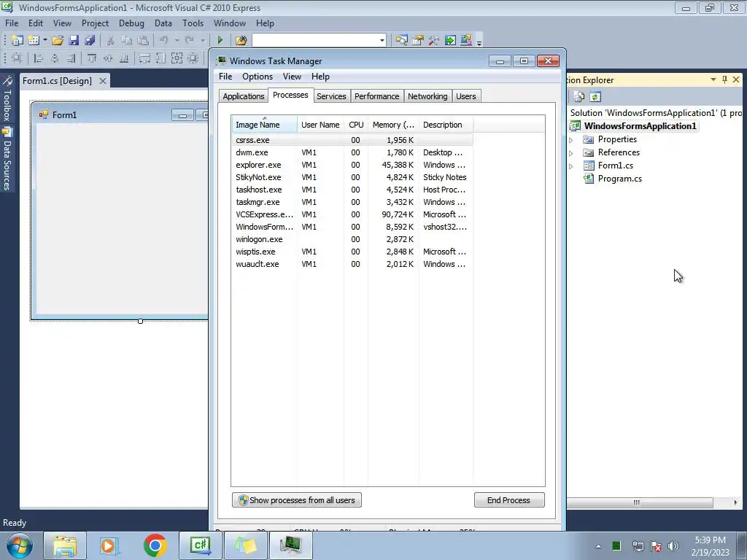The width and height of the screenshot is (747, 560).
Task: Click the Undo arrow icon
Action: click(164, 41)
